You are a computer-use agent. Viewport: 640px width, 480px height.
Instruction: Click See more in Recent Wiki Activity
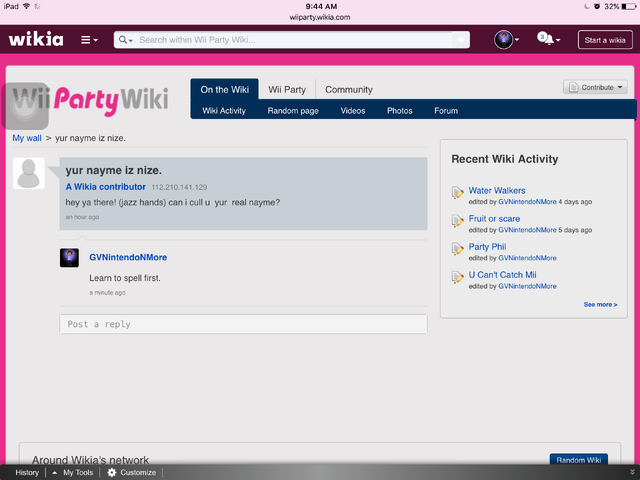(x=600, y=304)
